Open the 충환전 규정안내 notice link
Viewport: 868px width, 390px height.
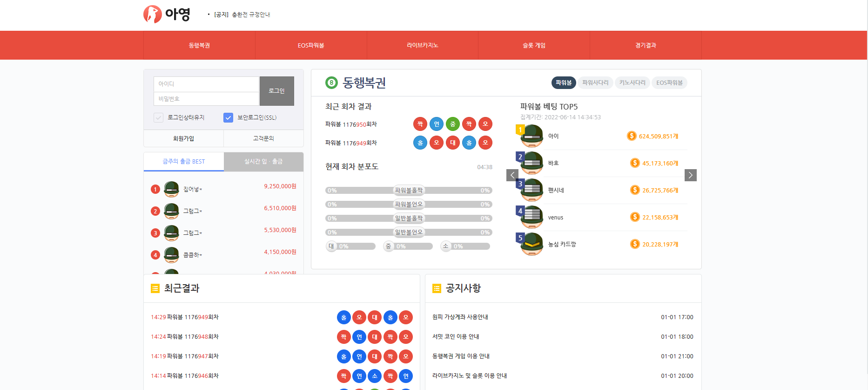(x=251, y=14)
